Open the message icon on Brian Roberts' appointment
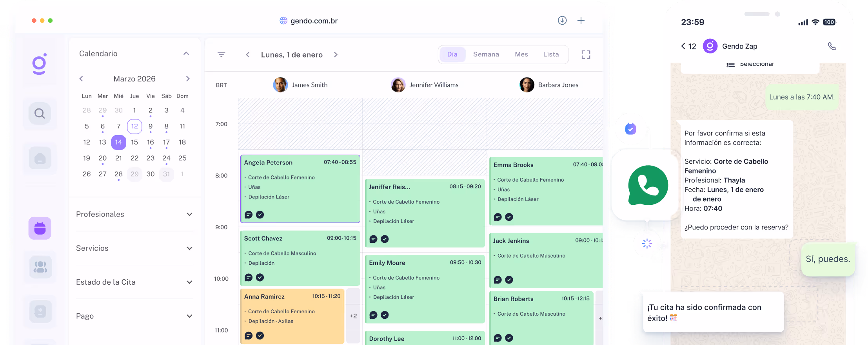868x345 pixels. coord(498,338)
